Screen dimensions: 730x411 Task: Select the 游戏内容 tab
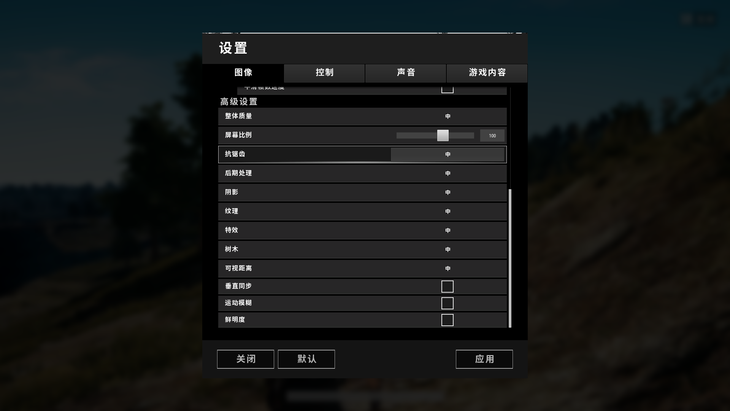tap(487, 73)
